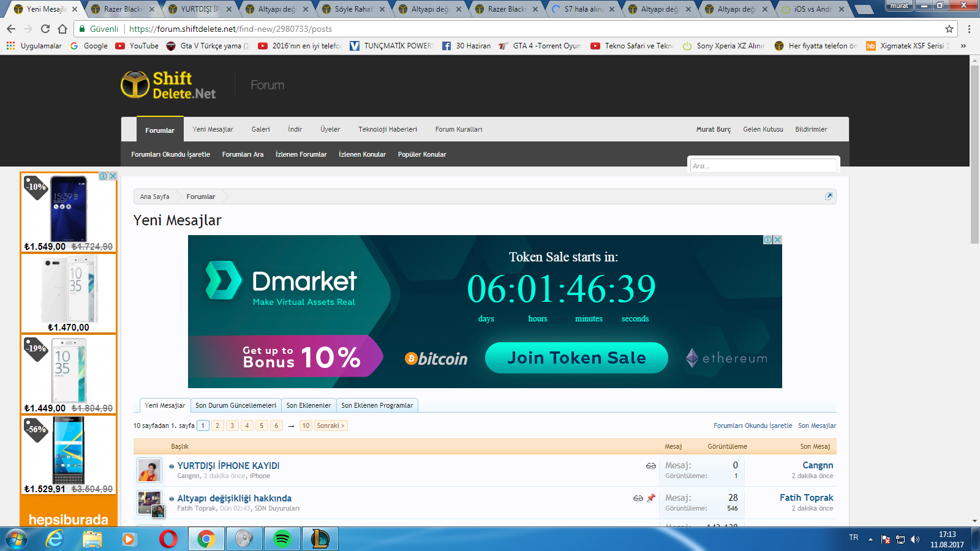Image resolution: width=980 pixels, height=551 pixels.
Task: Bookmark this page with the star icon
Action: click(x=949, y=29)
